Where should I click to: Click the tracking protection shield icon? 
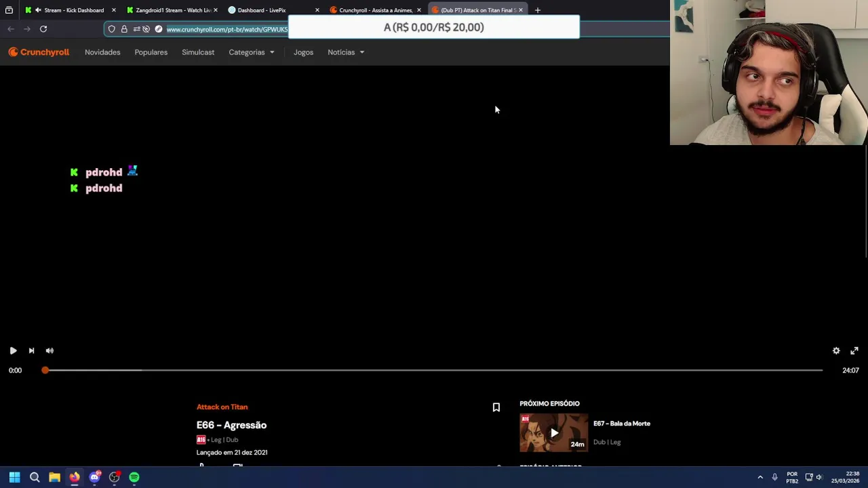tap(112, 29)
